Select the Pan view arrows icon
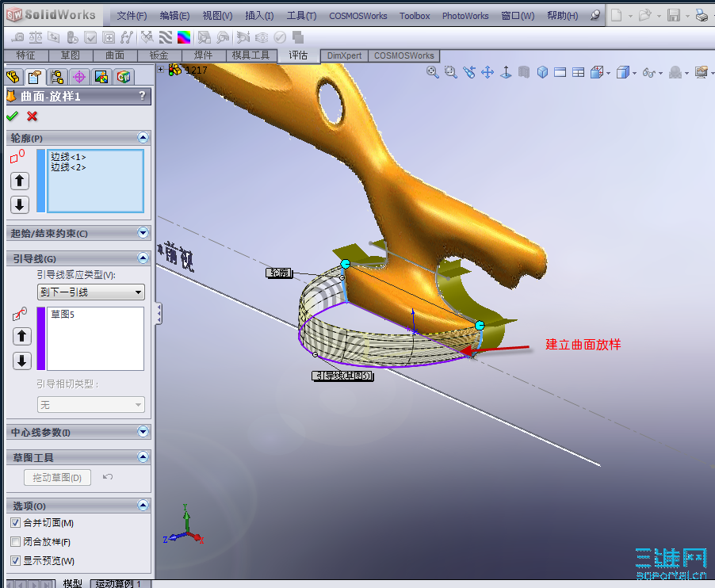 coord(487,72)
